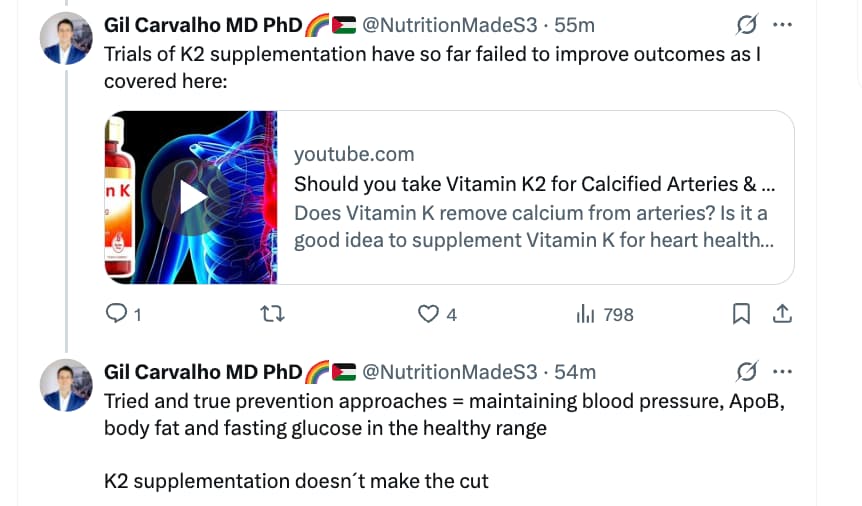Open more options on the 55m tweet
Viewport: 862px width, 506px height.
coord(783,23)
